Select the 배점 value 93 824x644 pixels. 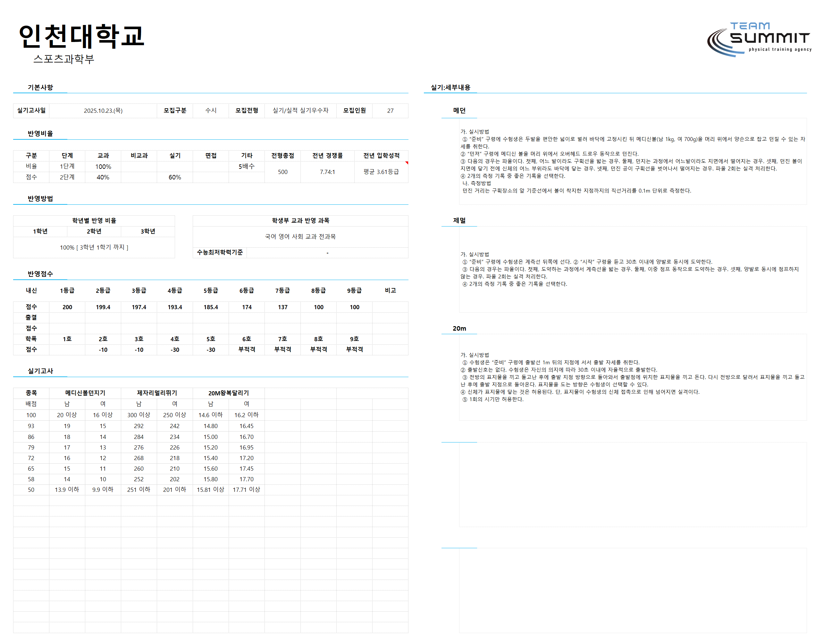click(31, 426)
